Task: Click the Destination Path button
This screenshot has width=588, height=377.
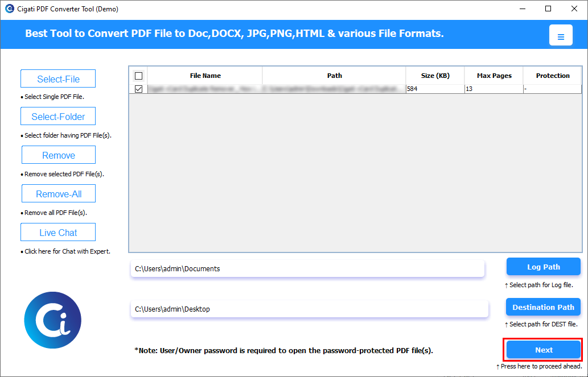Action: coord(544,307)
